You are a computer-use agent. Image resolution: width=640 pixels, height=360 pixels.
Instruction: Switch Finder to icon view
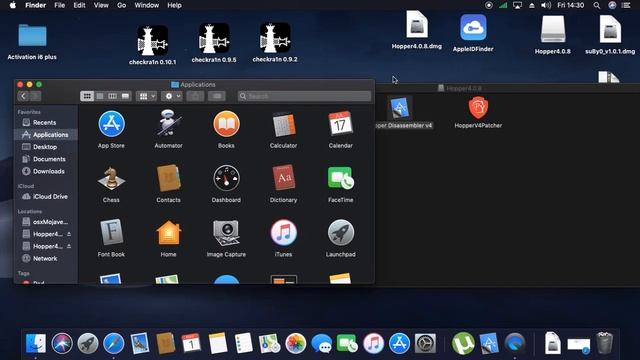tap(87, 96)
